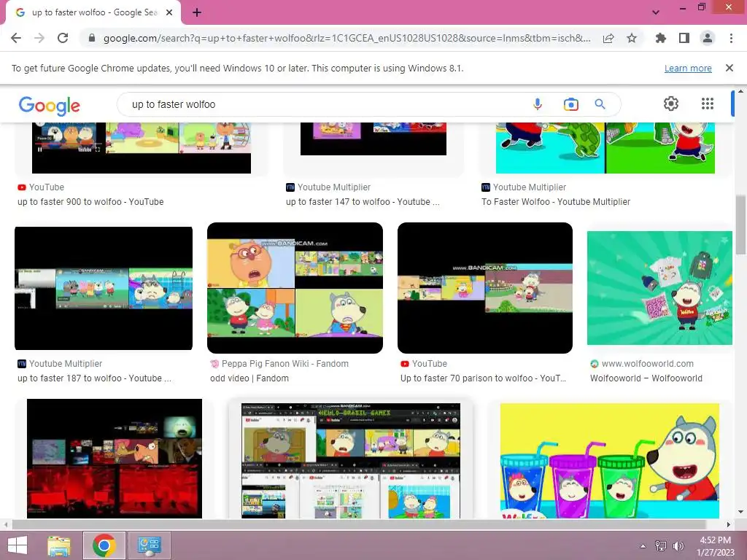Open the Wolfoo colorful cups thumbnail

[x=609, y=461]
